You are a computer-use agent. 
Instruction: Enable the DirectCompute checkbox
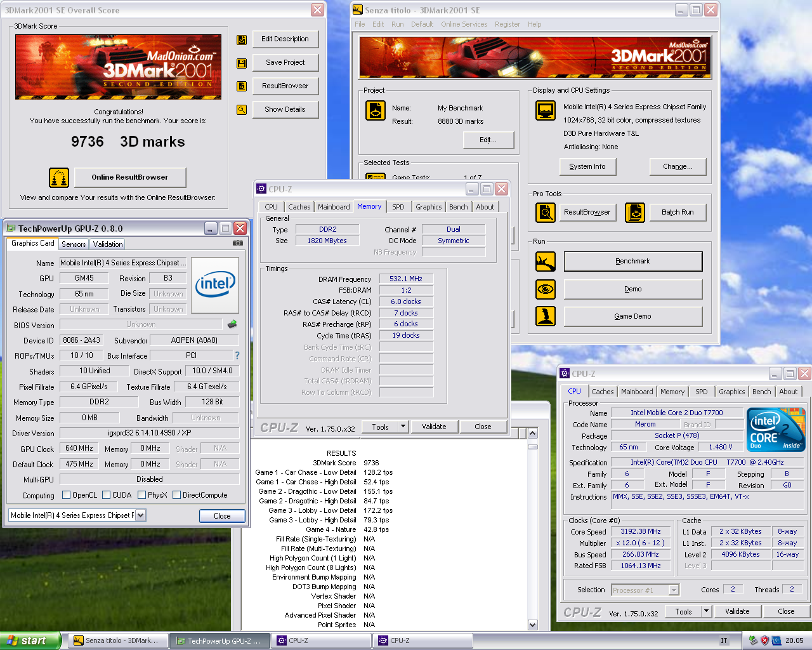pos(177,495)
